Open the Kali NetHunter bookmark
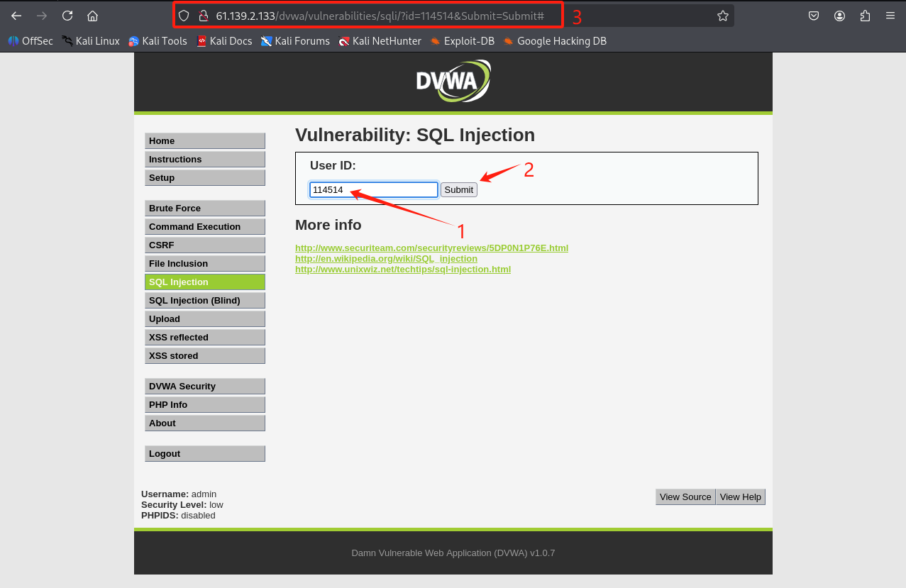The height and width of the screenshot is (588, 906). (380, 41)
